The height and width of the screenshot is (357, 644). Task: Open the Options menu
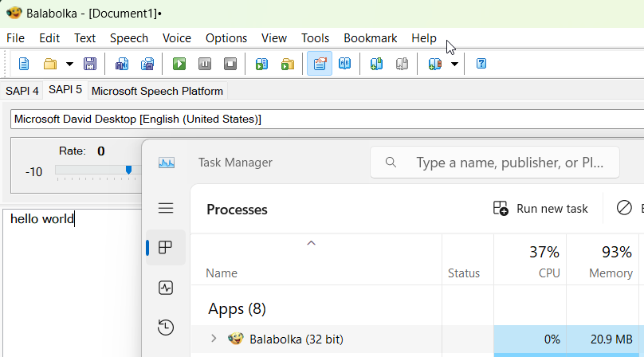(x=226, y=38)
